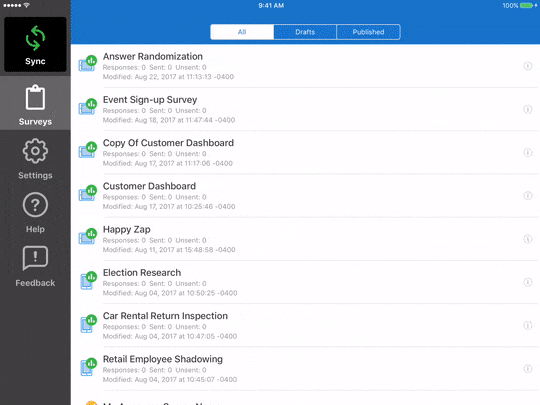Click the Car Rental Return Inspection survey icon
Screen dimensions: 540x405
pos(88,323)
